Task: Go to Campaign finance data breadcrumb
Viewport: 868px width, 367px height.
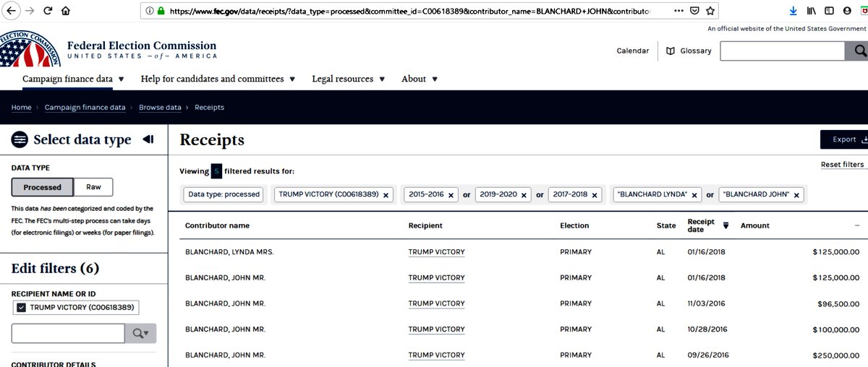Action: point(85,108)
